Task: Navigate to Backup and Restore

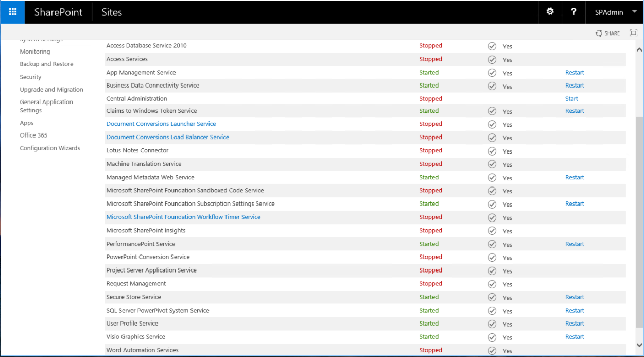Action: (x=46, y=64)
